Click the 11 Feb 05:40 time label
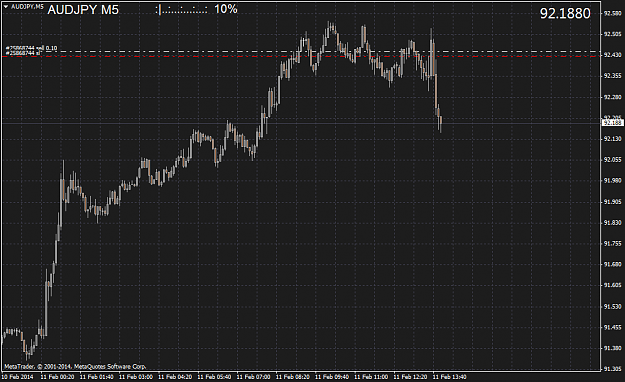 [214, 377]
